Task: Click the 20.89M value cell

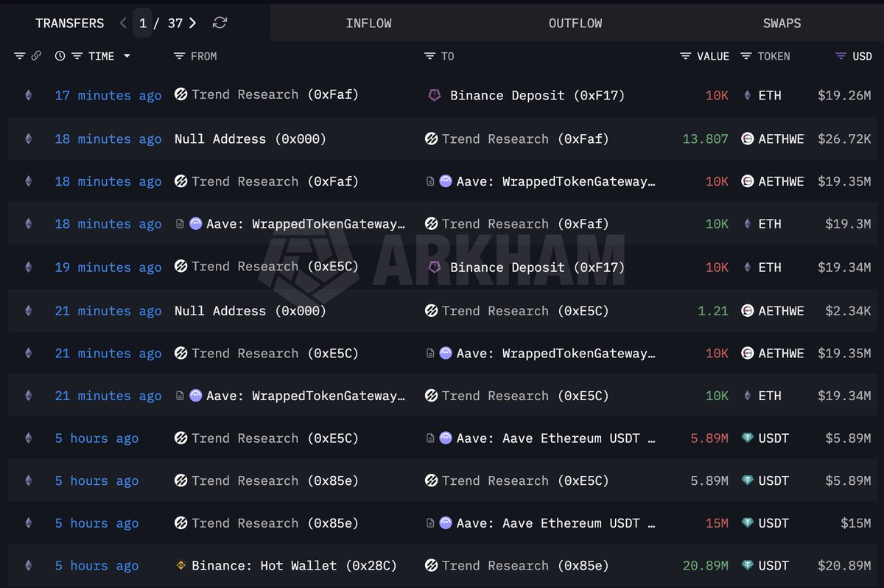Action: coord(706,566)
